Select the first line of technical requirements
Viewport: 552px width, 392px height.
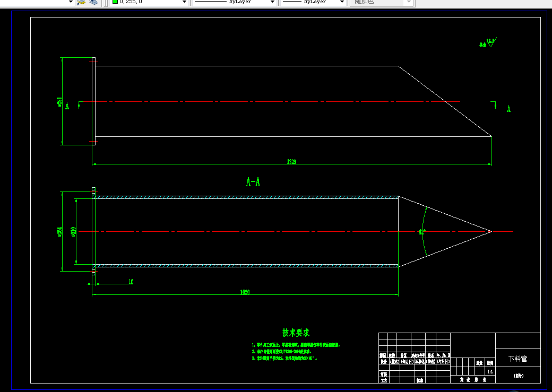tap(296, 345)
